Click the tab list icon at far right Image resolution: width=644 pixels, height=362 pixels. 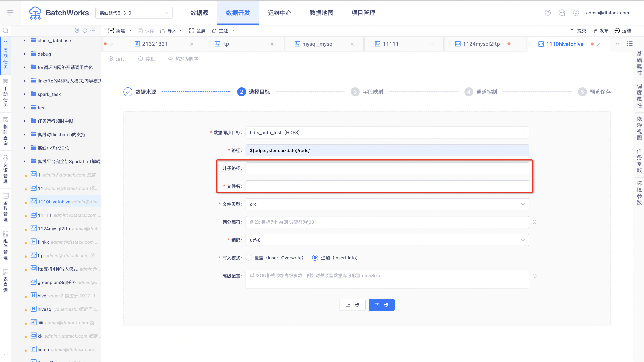click(630, 44)
